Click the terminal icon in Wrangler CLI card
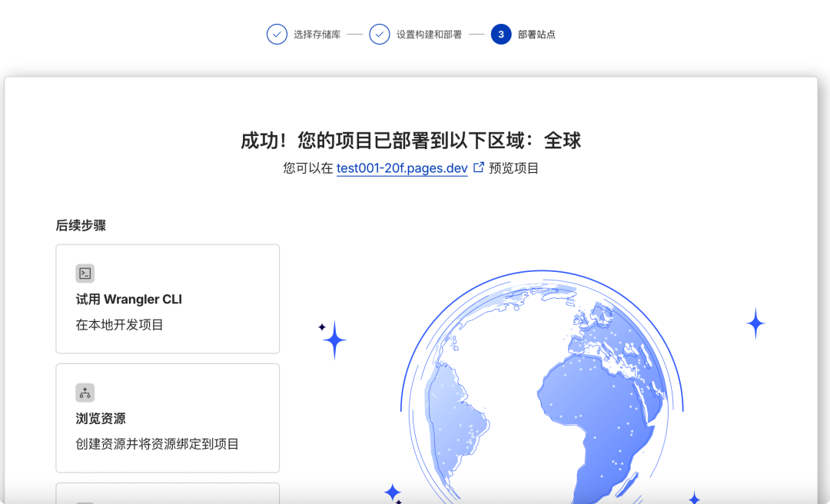830x504 pixels. pyautogui.click(x=85, y=274)
